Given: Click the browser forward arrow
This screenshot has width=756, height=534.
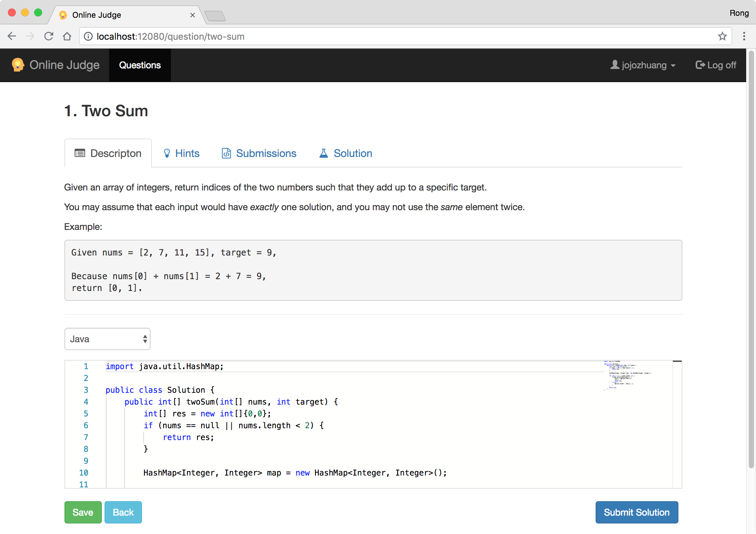Looking at the screenshot, I should click(30, 36).
